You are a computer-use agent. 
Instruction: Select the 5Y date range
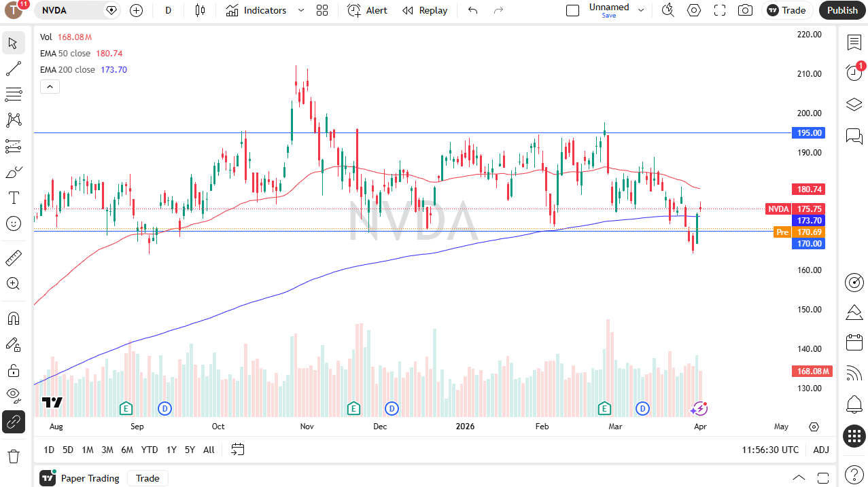[190, 450]
